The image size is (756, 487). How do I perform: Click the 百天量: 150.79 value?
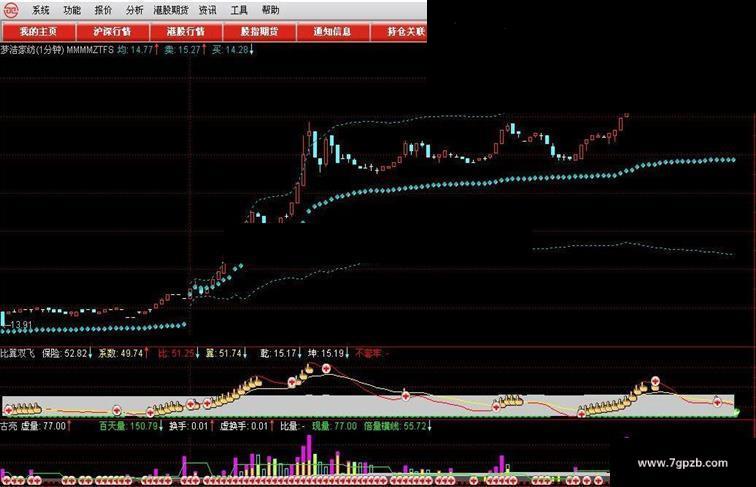coord(132,426)
